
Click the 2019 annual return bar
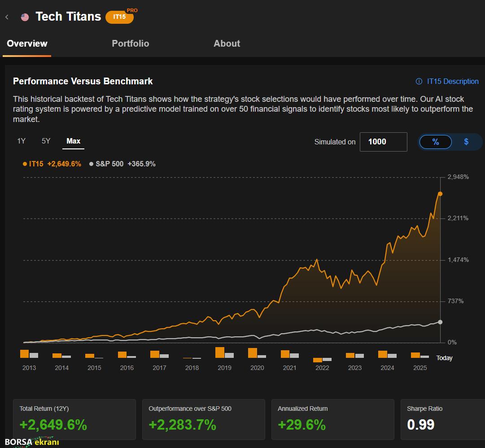220,353
